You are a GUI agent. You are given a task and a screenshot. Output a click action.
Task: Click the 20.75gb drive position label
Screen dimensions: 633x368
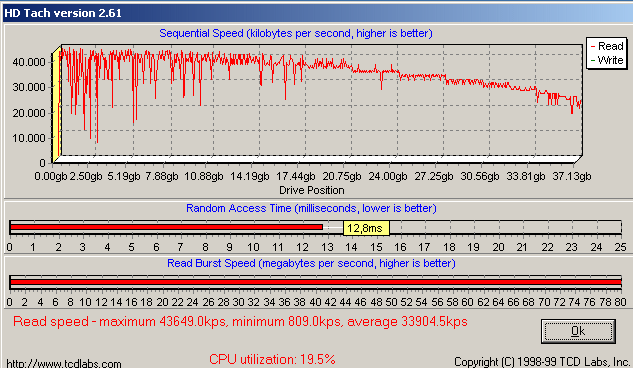tap(342, 176)
